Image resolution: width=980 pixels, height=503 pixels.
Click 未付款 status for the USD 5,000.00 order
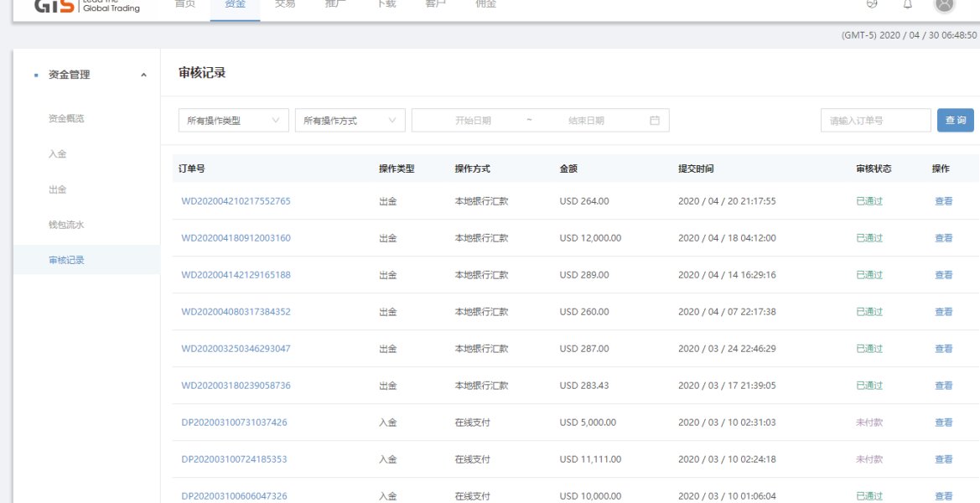869,423
